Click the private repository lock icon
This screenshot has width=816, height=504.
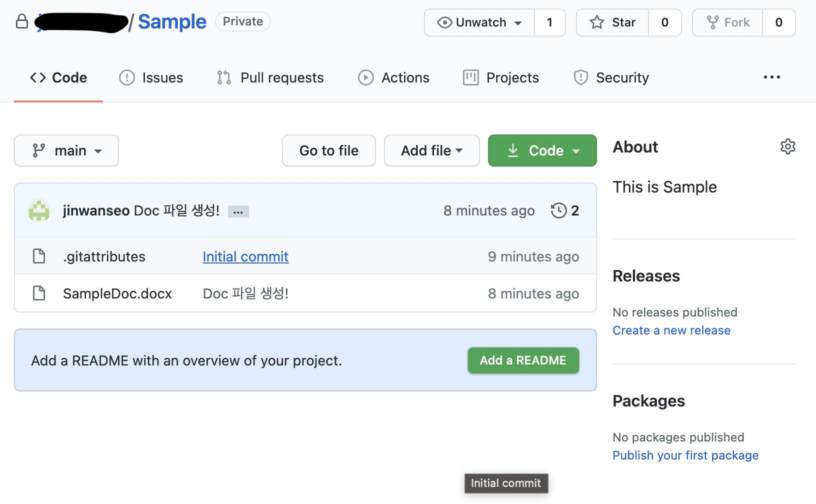(22, 21)
